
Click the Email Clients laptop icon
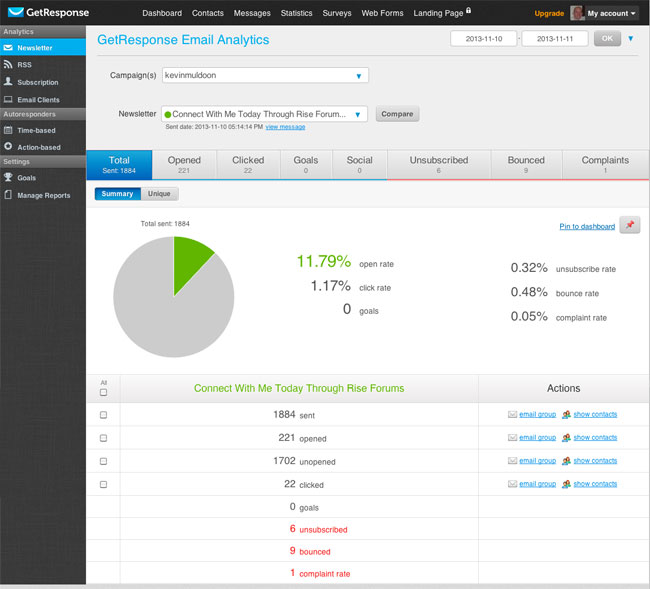pyautogui.click(x=8, y=99)
